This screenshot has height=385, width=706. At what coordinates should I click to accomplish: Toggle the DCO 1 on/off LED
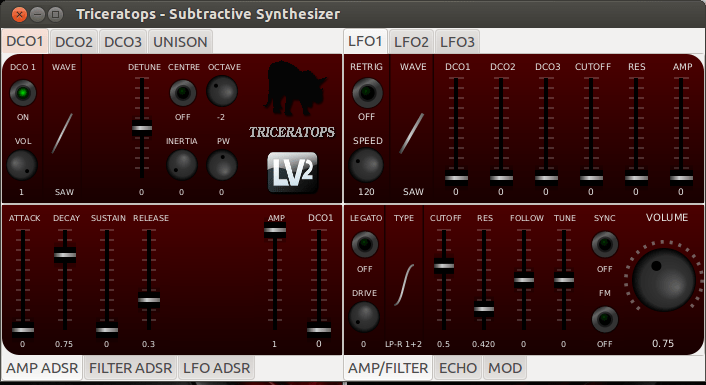point(23,93)
